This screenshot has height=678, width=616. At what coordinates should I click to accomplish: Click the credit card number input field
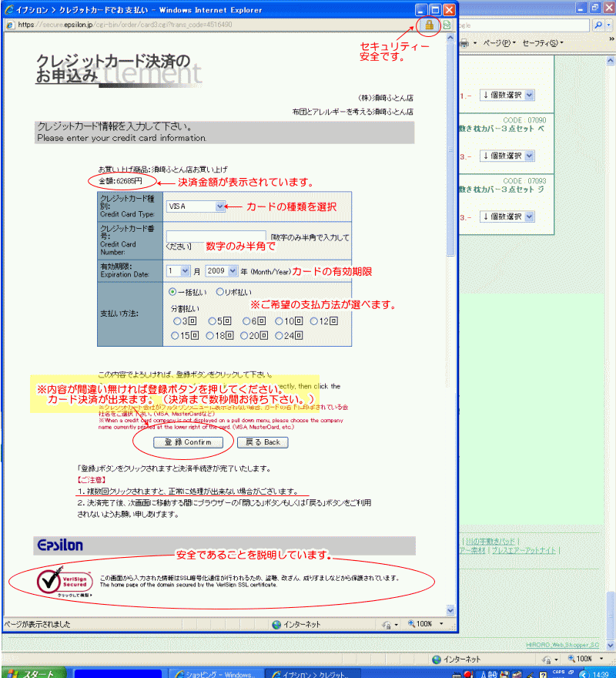(216, 237)
